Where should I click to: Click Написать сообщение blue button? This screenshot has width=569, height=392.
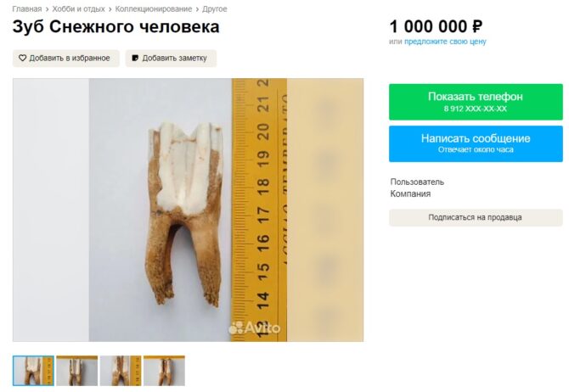(x=476, y=143)
